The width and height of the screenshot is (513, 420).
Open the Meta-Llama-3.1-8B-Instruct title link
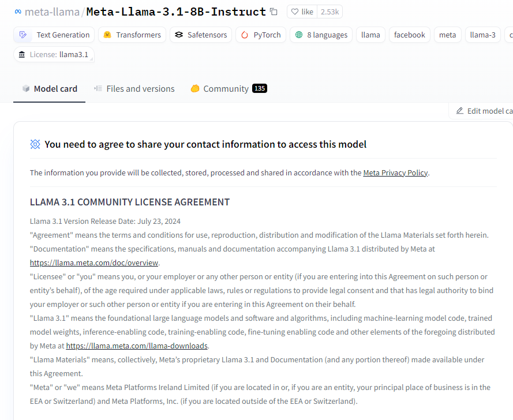pyautogui.click(x=176, y=12)
